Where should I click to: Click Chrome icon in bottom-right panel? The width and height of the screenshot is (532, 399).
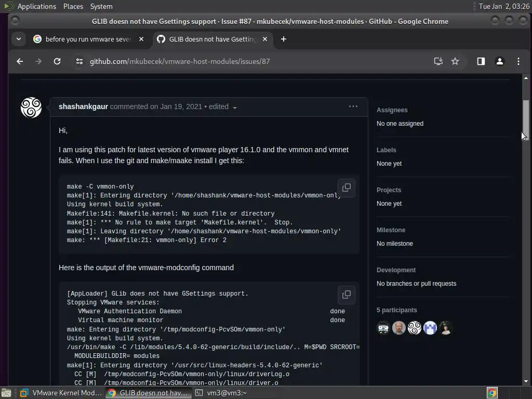point(492,393)
